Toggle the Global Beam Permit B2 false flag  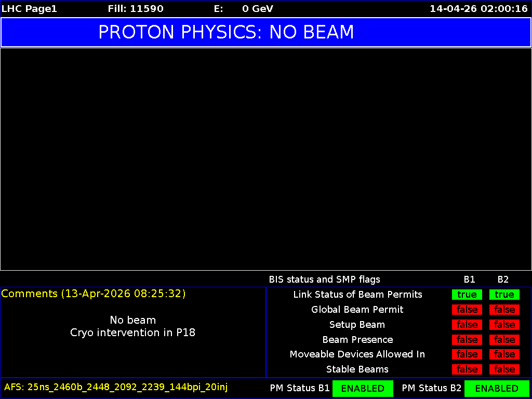click(504, 310)
